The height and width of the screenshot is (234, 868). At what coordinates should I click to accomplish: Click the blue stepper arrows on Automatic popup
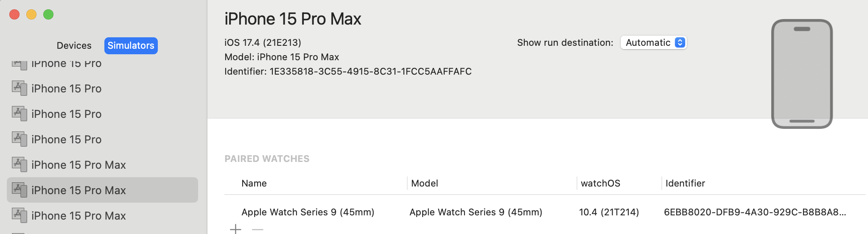(x=680, y=42)
